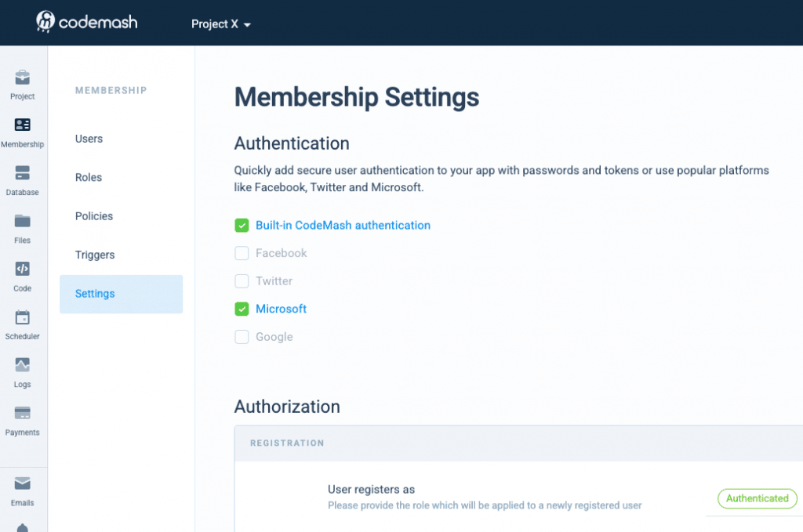Click the MEMBERSHIP sidebar heading
This screenshot has height=532, width=803.
[111, 91]
